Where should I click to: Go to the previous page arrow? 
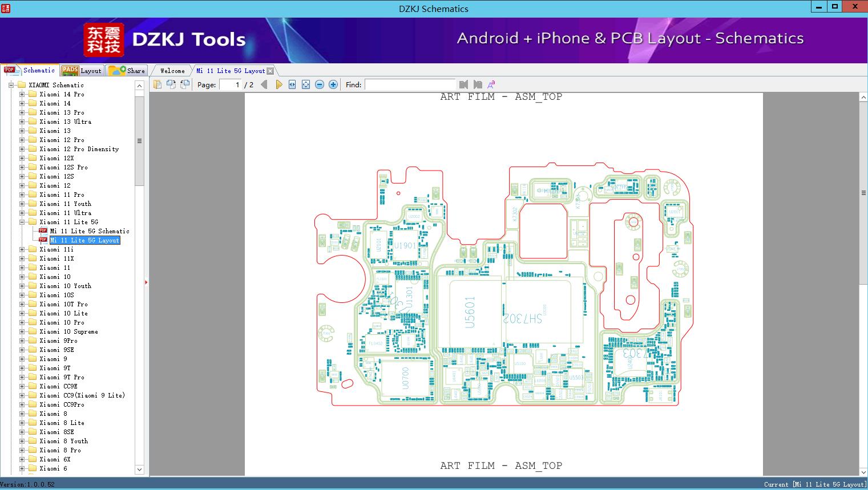[264, 84]
